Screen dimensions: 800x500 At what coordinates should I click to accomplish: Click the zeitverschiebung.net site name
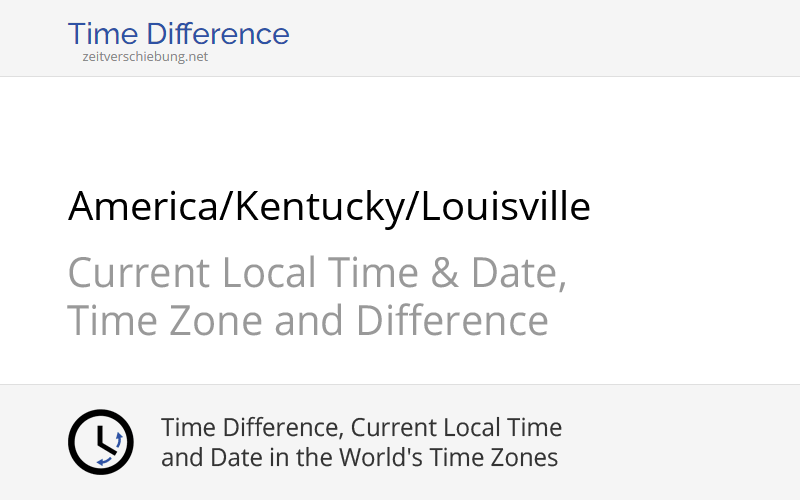(145, 57)
